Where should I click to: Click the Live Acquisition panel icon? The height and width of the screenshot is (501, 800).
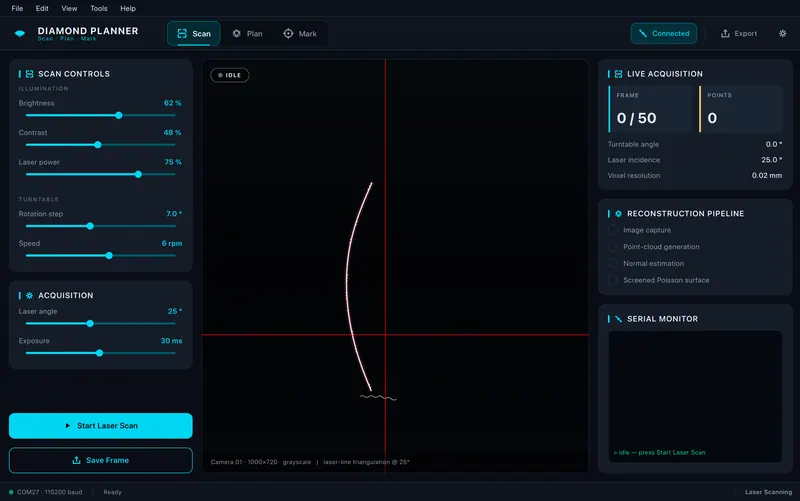tap(618, 74)
